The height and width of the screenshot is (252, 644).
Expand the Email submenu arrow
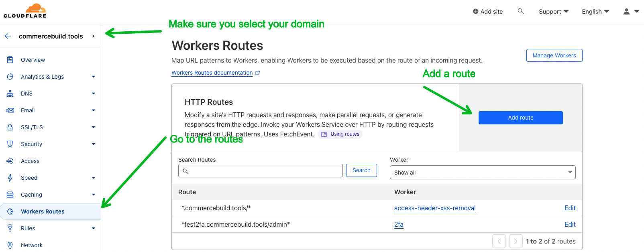tap(94, 110)
